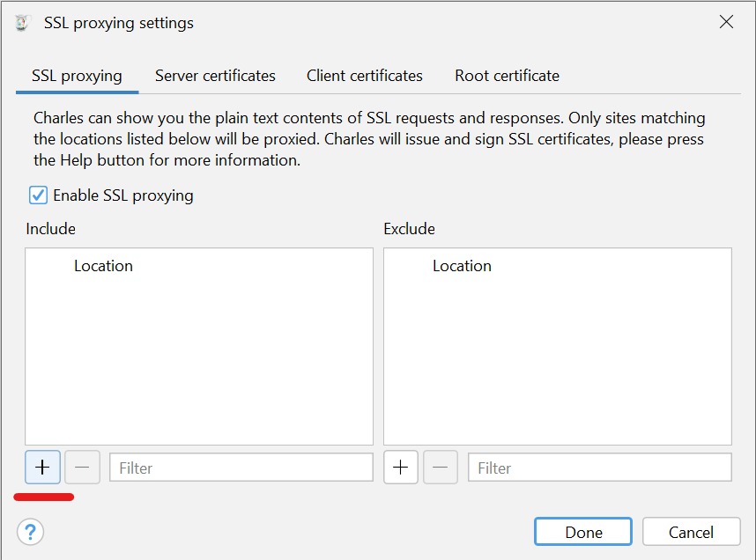Click the Location header in the Exclude list
This screenshot has height=560, width=756.
point(462,266)
